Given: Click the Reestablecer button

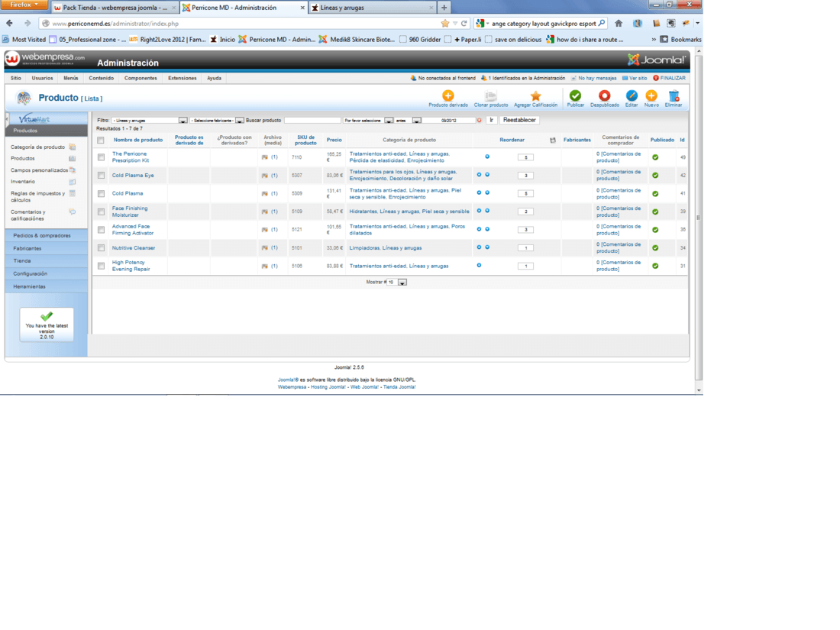Looking at the screenshot, I should (519, 120).
